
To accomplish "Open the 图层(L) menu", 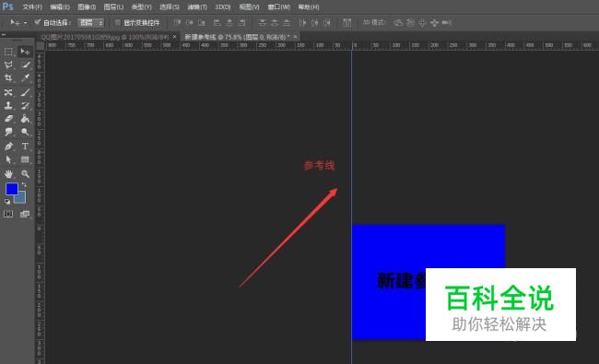I will pos(114,6).
